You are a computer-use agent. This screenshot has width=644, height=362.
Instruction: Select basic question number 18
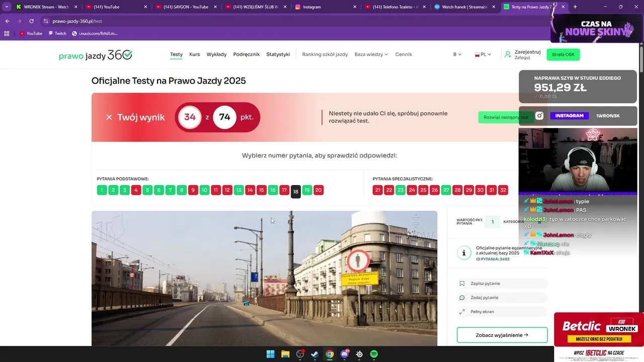[295, 191]
